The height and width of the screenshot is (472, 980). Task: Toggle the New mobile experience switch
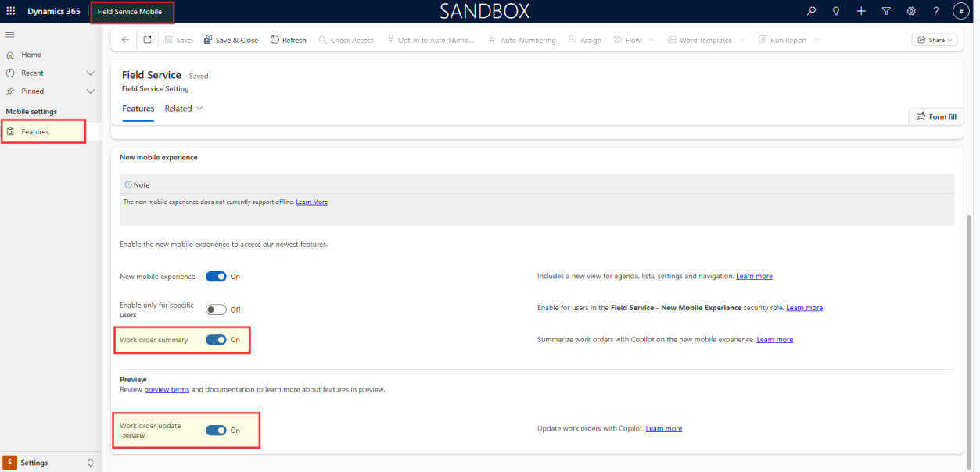216,277
